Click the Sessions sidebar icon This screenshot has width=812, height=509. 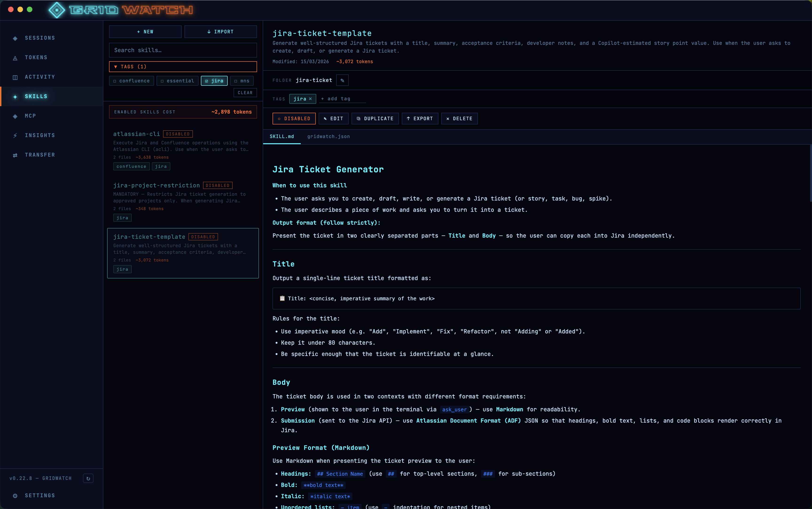(15, 38)
